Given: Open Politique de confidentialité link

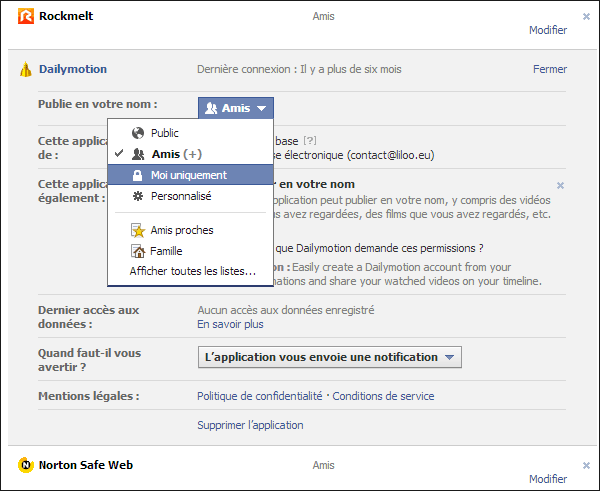Looking at the screenshot, I should tap(260, 396).
